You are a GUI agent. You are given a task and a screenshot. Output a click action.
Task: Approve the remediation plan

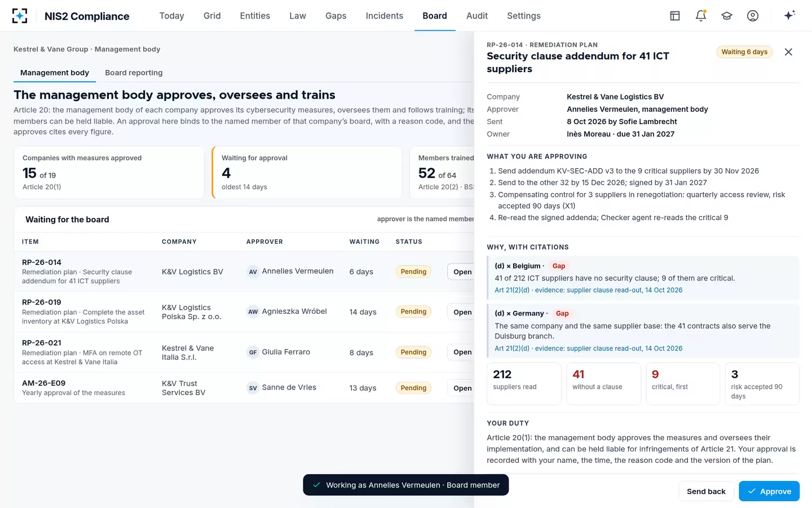point(769,491)
